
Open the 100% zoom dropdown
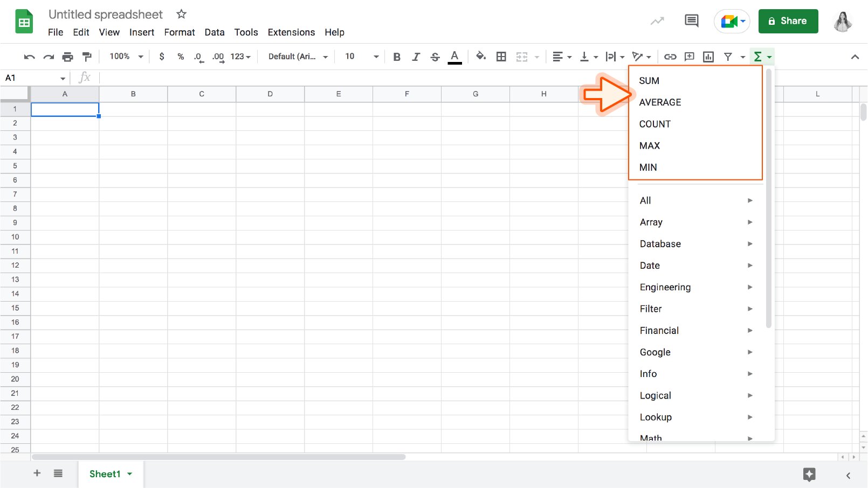(x=126, y=57)
